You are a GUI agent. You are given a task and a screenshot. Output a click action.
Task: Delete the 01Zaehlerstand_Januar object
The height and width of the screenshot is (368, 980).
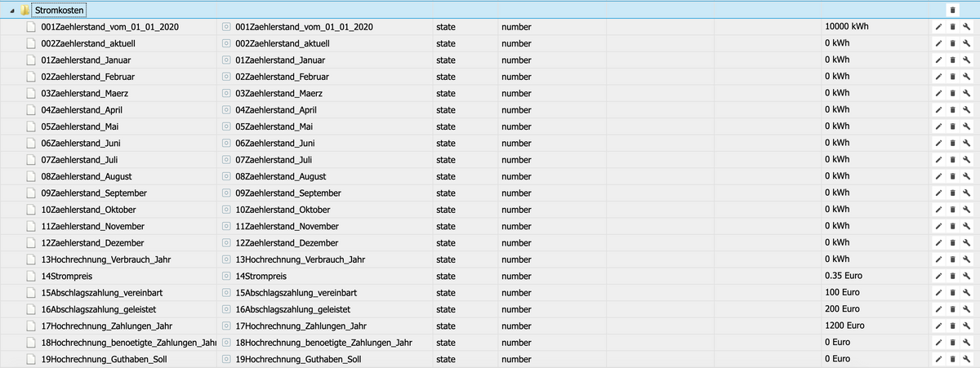tap(952, 60)
